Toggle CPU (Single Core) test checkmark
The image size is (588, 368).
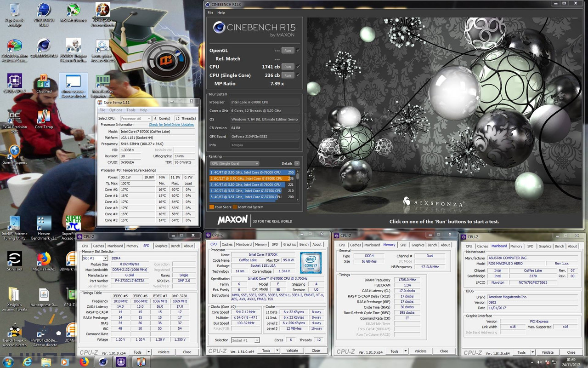pyautogui.click(x=298, y=75)
